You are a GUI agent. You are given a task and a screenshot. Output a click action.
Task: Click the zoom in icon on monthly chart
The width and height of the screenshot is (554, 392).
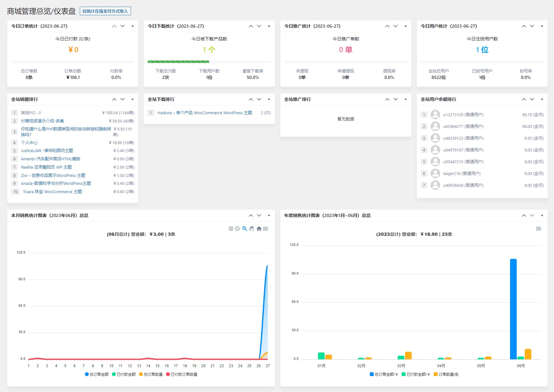[x=231, y=229]
